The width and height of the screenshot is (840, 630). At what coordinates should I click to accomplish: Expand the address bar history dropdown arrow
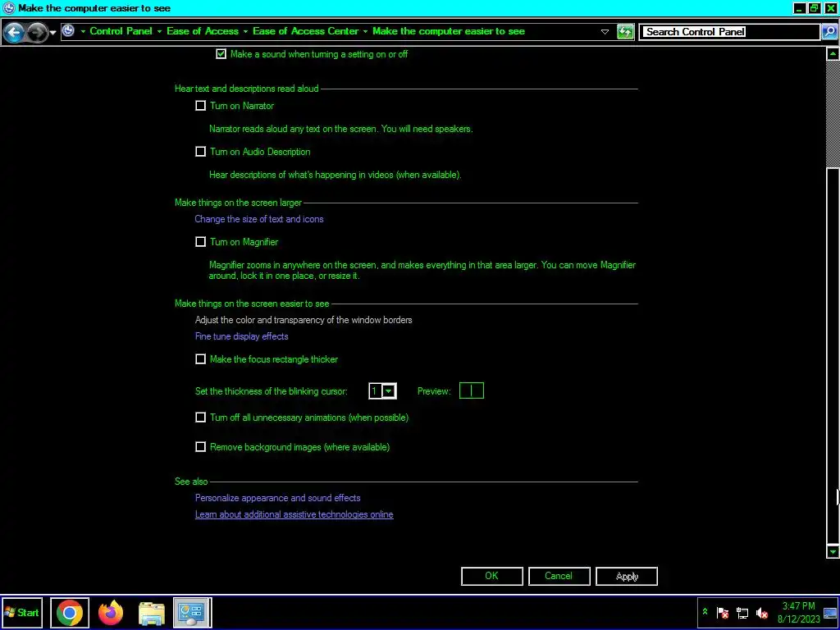click(605, 32)
